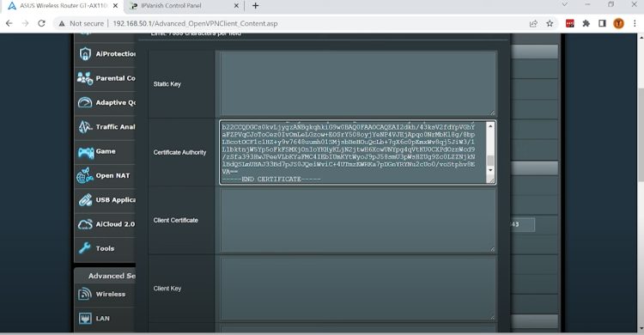
Task: Click Certificate Authority scrollbar up arrow
Action: (x=490, y=126)
